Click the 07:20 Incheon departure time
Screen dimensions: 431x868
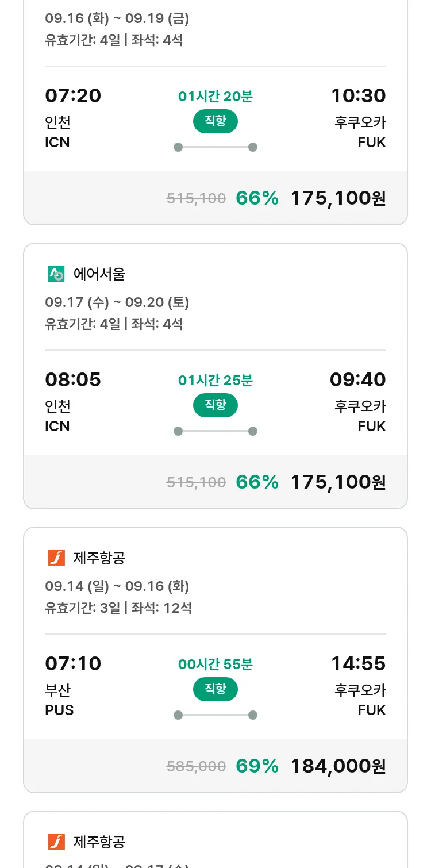click(x=73, y=95)
